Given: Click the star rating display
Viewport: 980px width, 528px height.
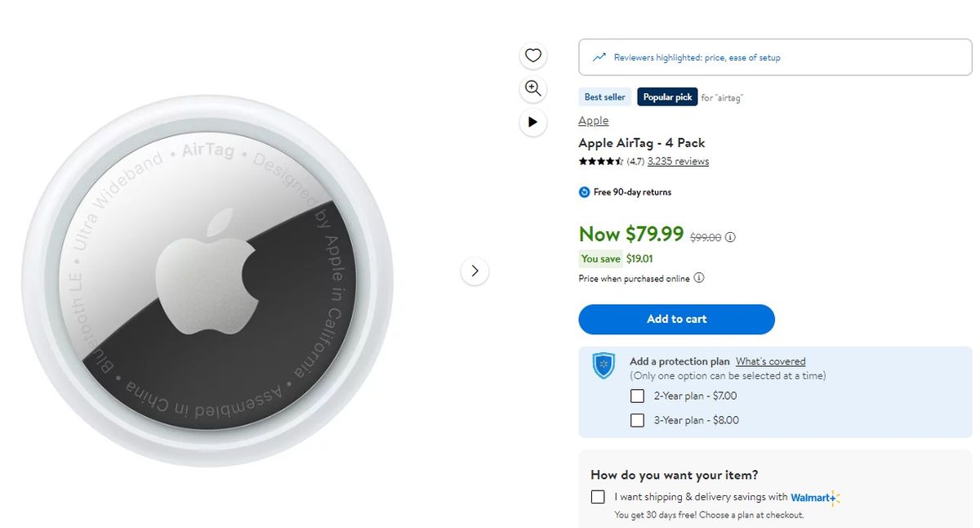Looking at the screenshot, I should [x=601, y=162].
